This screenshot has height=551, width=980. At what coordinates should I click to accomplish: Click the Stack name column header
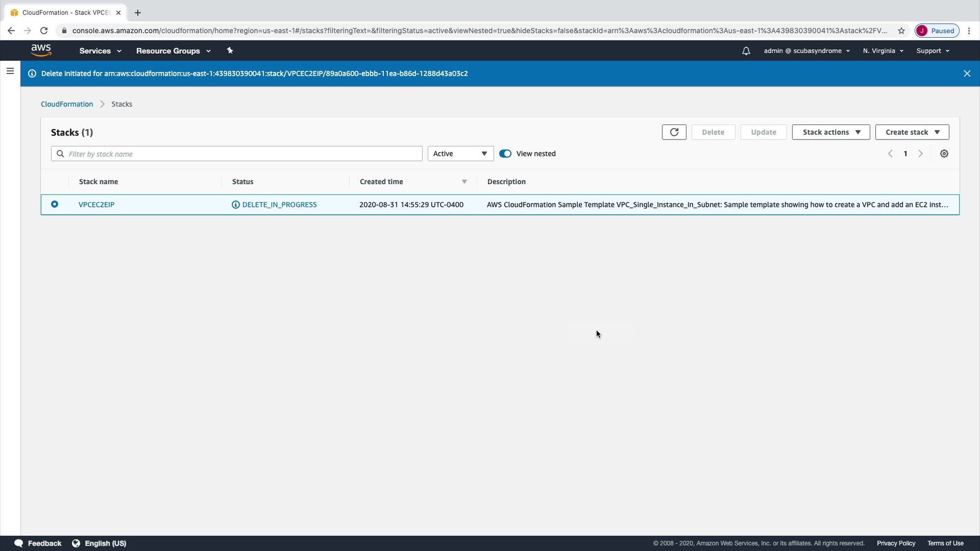click(98, 182)
